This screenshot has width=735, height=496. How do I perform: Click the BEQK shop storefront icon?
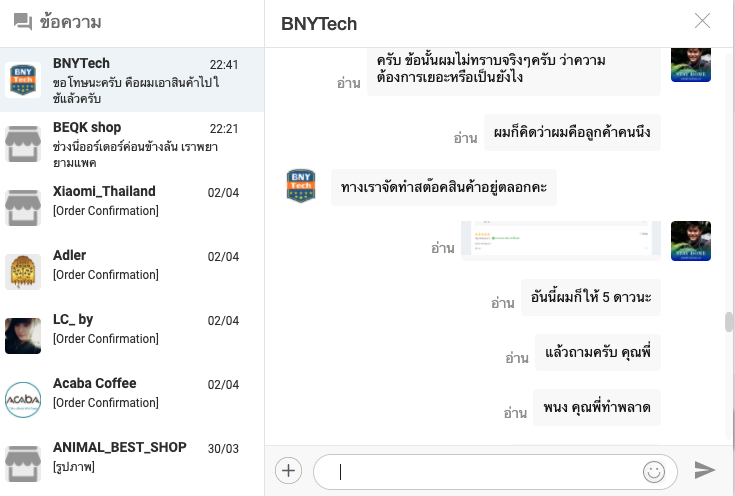[23, 143]
